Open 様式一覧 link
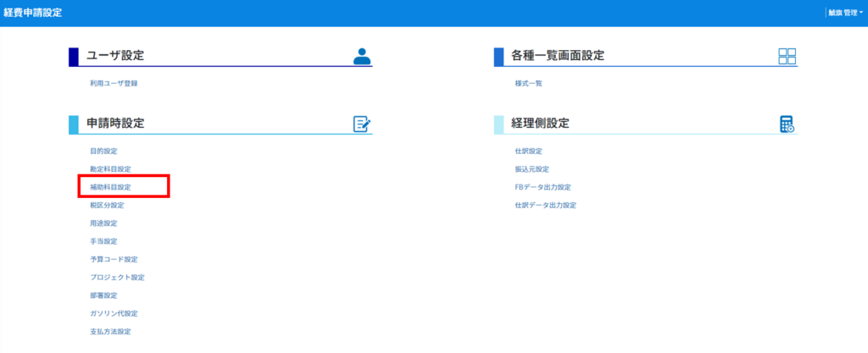 [528, 84]
